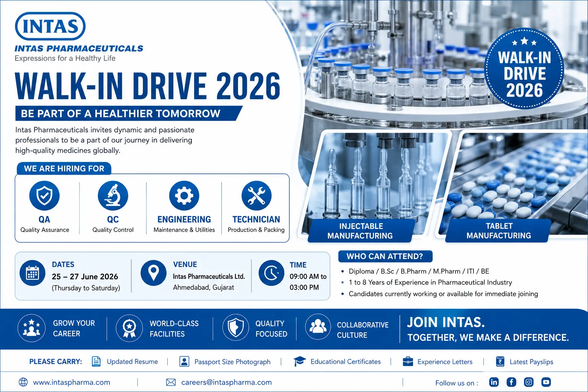The image size is (588, 392).
Task: Click Ahmedabad, Gujarat venue location
Action: pyautogui.click(x=203, y=287)
